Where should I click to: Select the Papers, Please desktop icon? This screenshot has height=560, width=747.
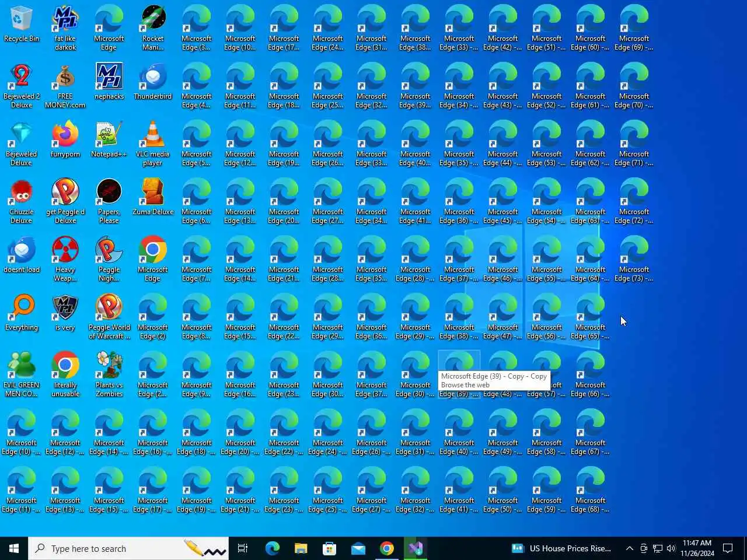click(x=109, y=201)
